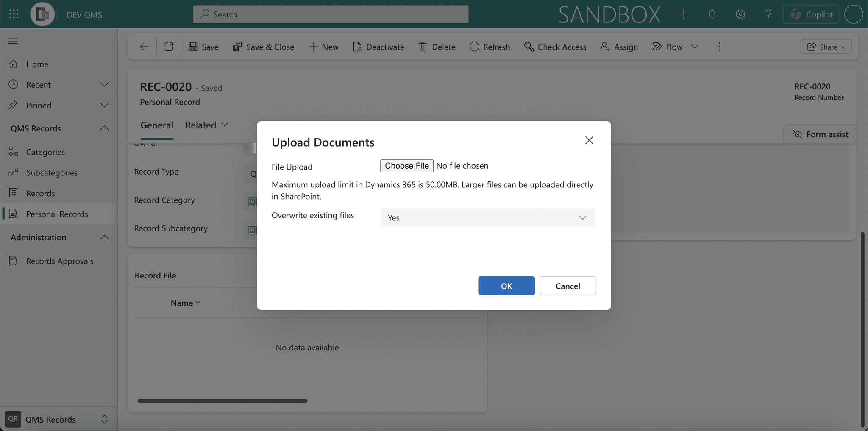Click the Choose File button
The image size is (868, 431).
tap(407, 166)
